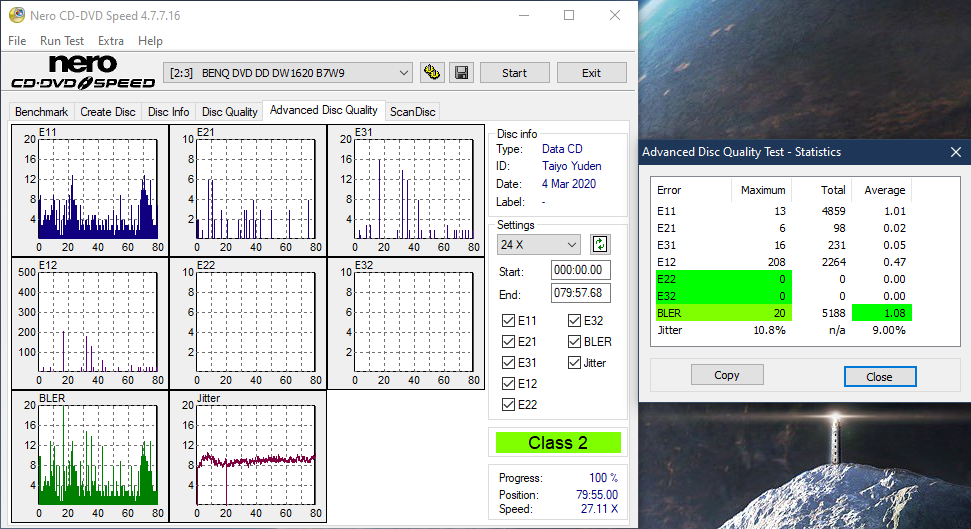Click the E12 error graph
This screenshot has width=971, height=529.
(90, 323)
